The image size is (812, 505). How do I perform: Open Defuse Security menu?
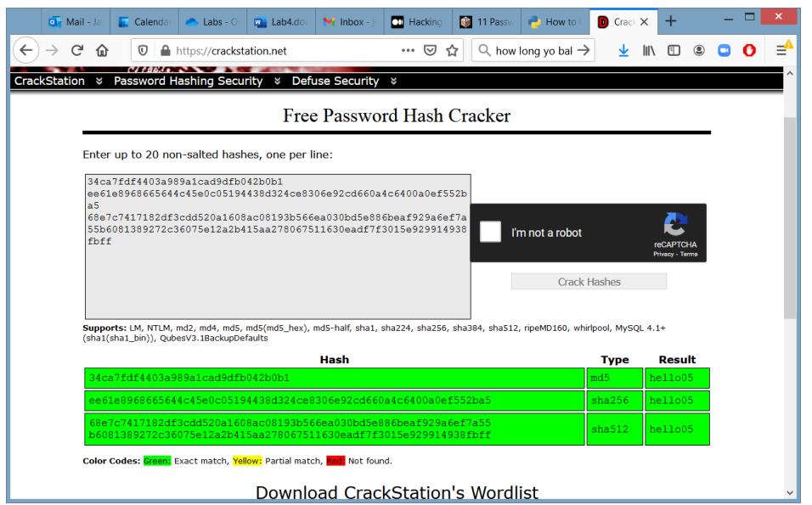tap(335, 81)
